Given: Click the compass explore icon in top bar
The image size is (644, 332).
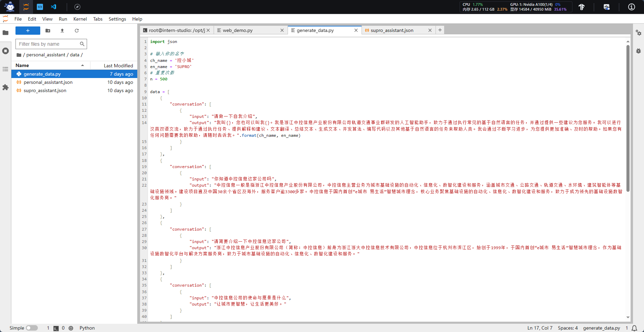Looking at the screenshot, I should [77, 7].
